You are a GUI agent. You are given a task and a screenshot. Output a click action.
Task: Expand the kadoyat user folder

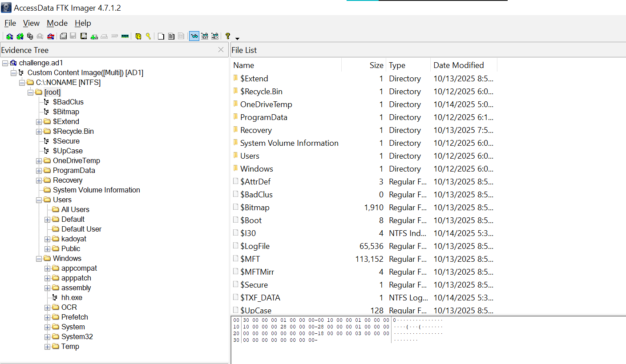47,239
